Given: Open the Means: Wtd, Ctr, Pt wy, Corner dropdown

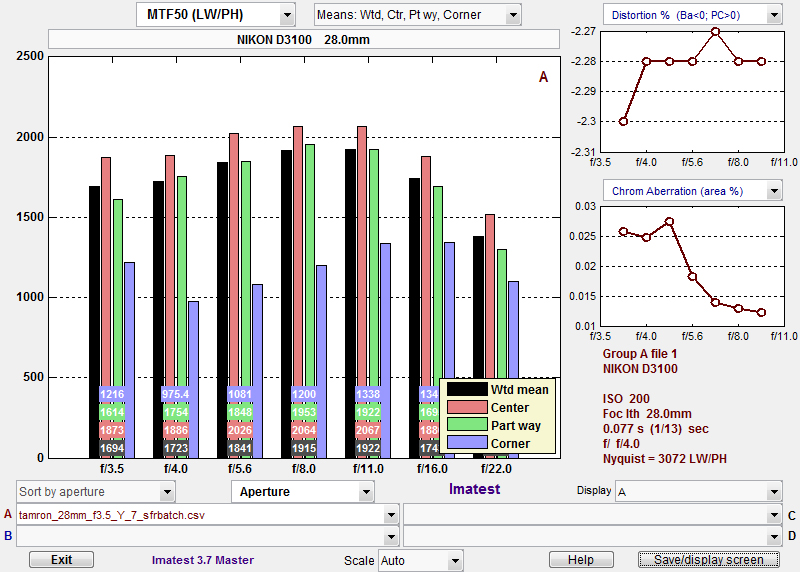Looking at the screenshot, I should coord(417,15).
